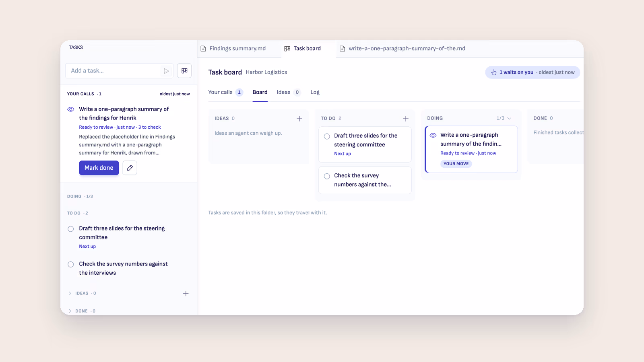The height and width of the screenshot is (362, 644).
Task: Click the hand icon in waits on you pill
Action: tap(494, 72)
